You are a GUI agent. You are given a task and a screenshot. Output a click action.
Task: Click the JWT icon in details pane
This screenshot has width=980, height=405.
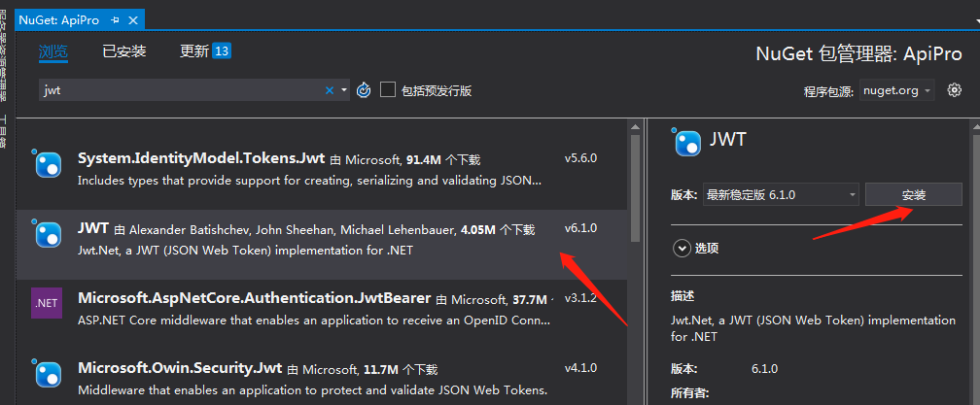tap(686, 142)
